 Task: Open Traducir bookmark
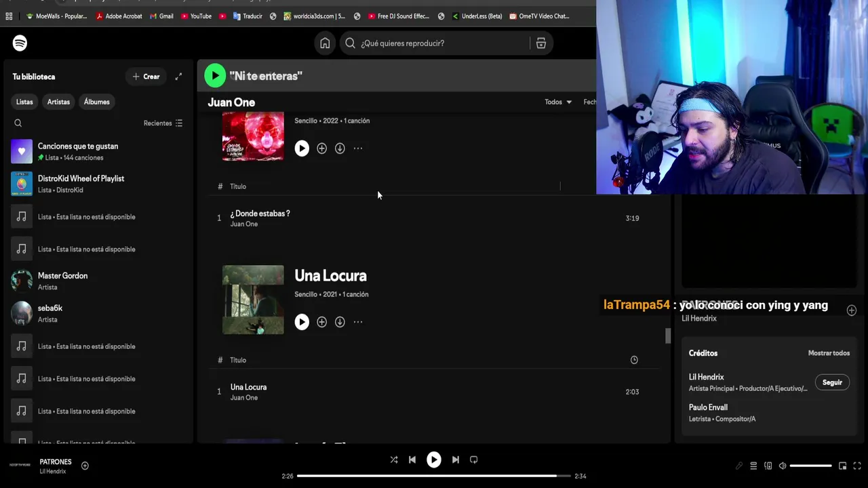[248, 16]
